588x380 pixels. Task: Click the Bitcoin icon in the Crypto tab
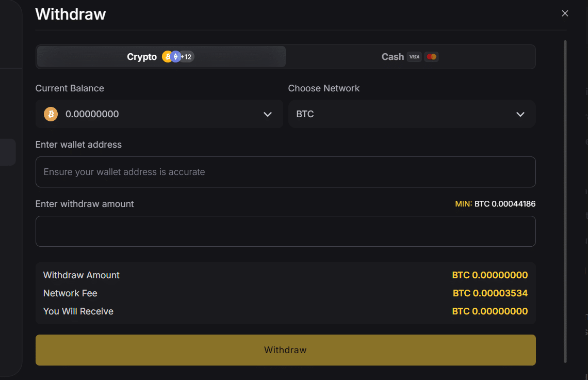[167, 56]
